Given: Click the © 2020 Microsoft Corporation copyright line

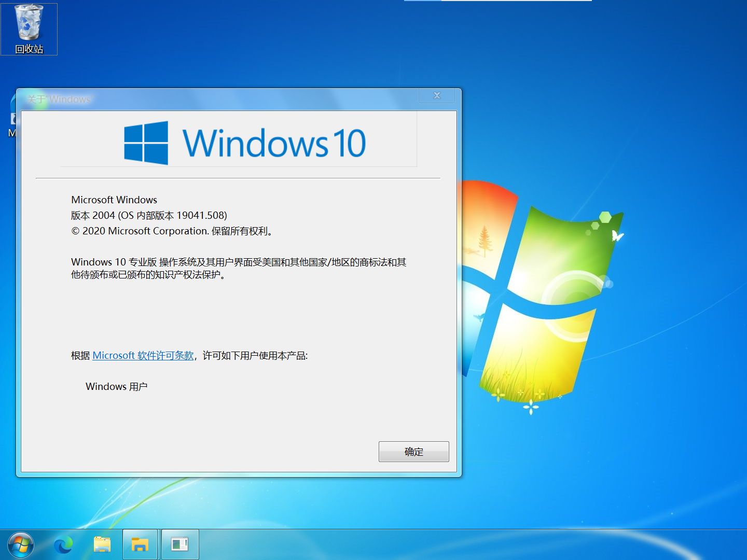Looking at the screenshot, I should pos(172,231).
